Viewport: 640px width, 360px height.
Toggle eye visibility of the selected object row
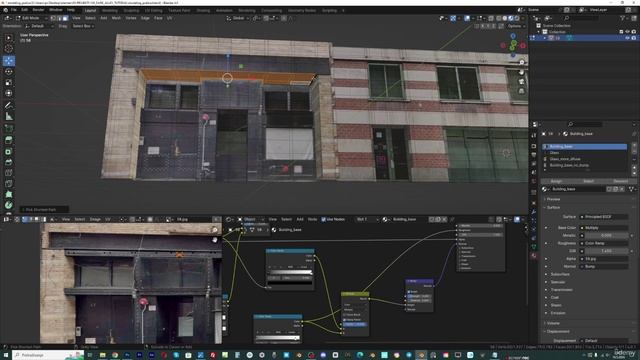(x=628, y=38)
